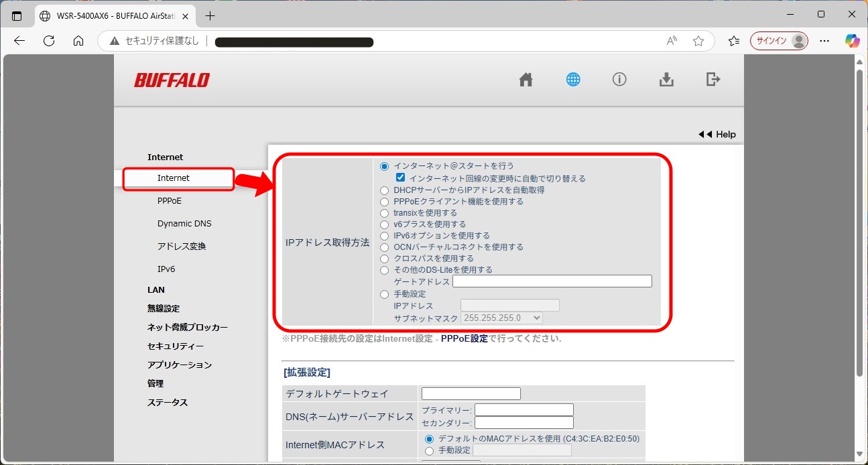Click the logout icon
The image size is (868, 465).
(713, 80)
